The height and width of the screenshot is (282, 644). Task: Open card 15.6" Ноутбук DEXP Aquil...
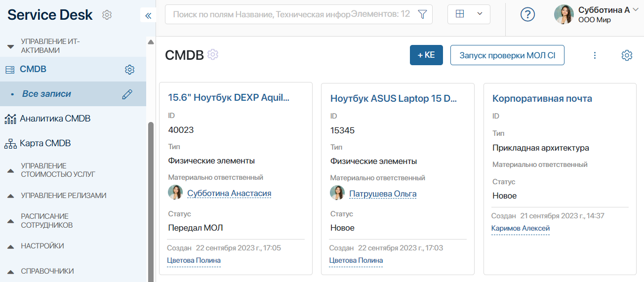click(x=229, y=97)
